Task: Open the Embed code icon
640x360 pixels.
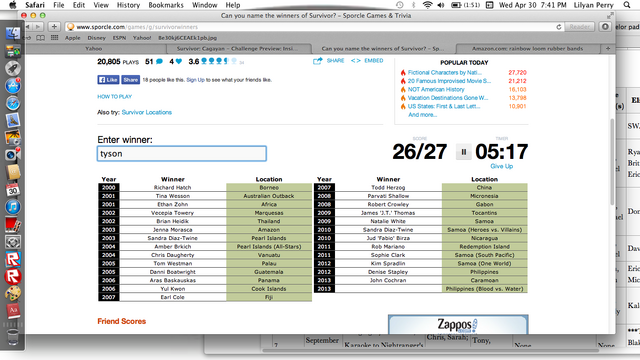Action: click(356, 60)
